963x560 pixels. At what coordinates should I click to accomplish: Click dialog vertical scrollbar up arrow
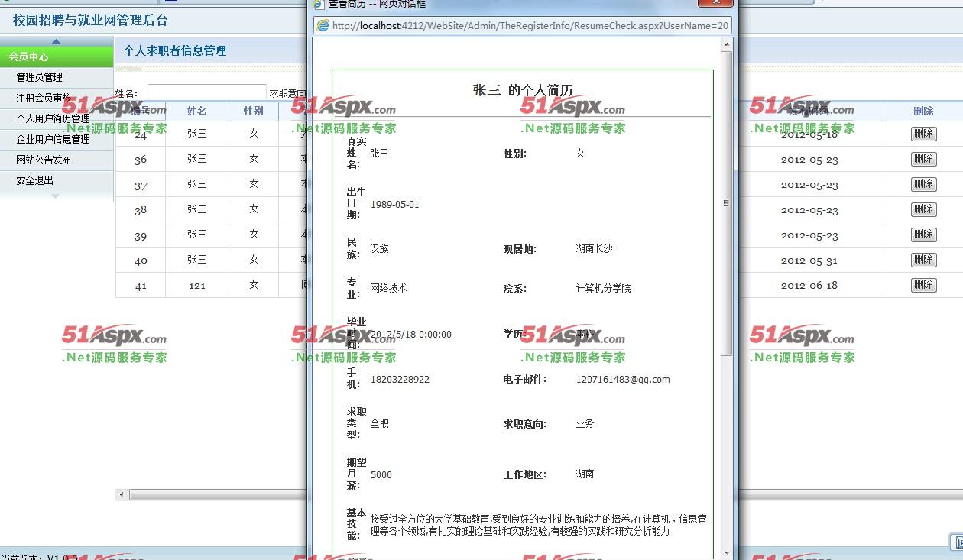[727, 45]
